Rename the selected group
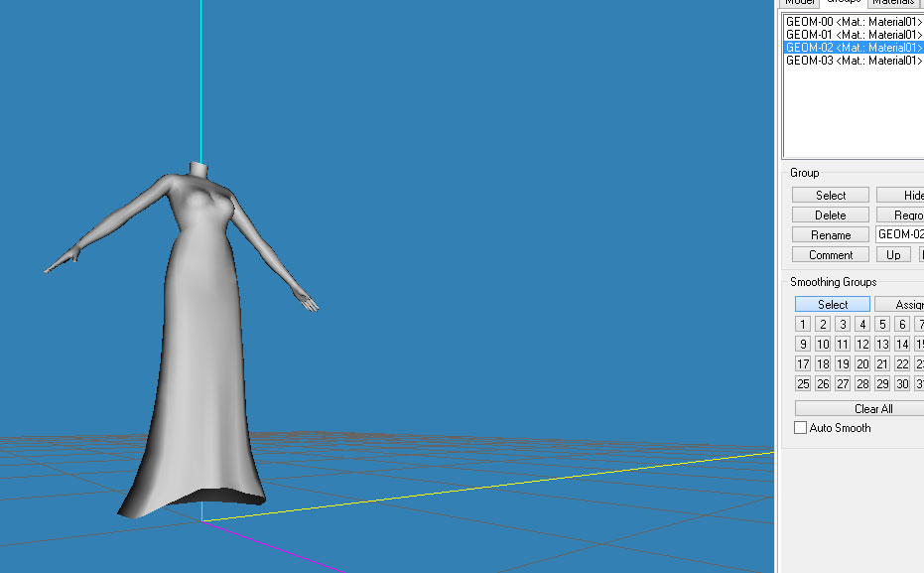This screenshot has height=573, width=924. (x=830, y=234)
